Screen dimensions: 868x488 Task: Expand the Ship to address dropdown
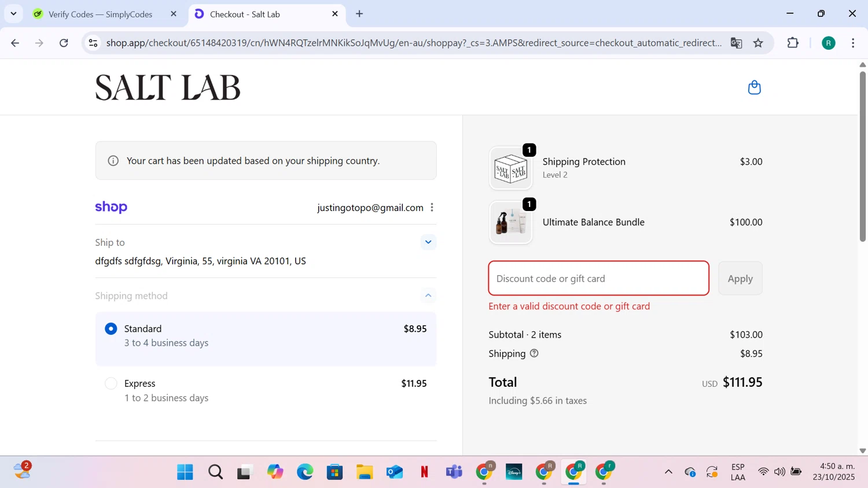pyautogui.click(x=428, y=242)
